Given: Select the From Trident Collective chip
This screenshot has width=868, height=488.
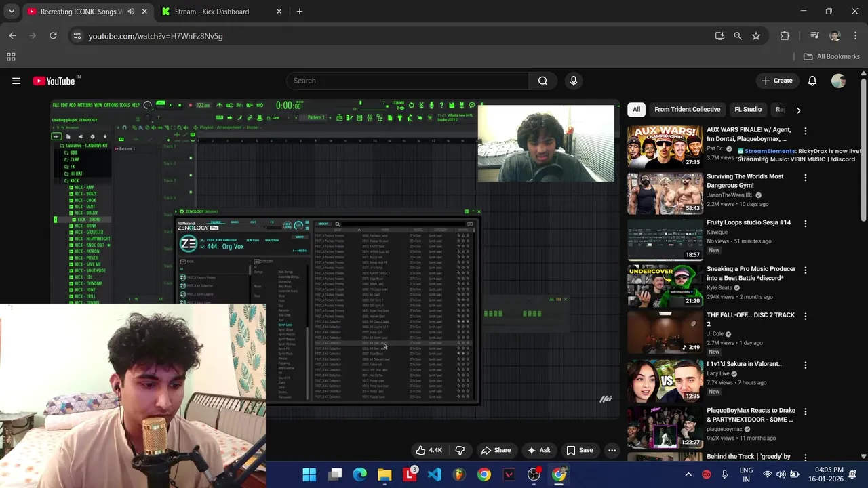Looking at the screenshot, I should click(687, 109).
